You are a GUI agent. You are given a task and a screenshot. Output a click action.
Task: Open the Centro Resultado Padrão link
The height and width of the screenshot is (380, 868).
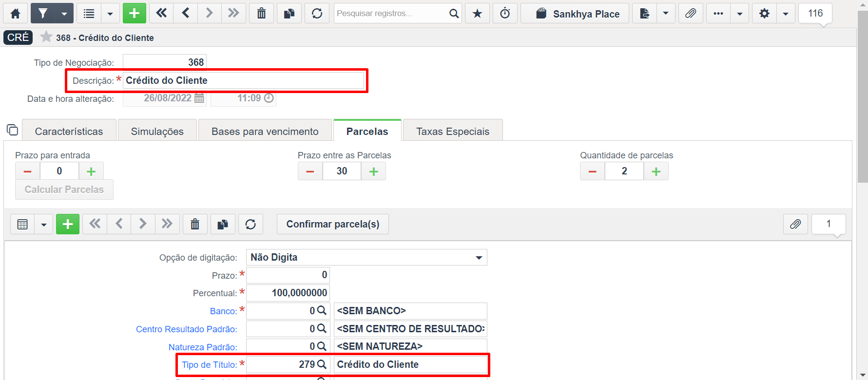click(187, 329)
